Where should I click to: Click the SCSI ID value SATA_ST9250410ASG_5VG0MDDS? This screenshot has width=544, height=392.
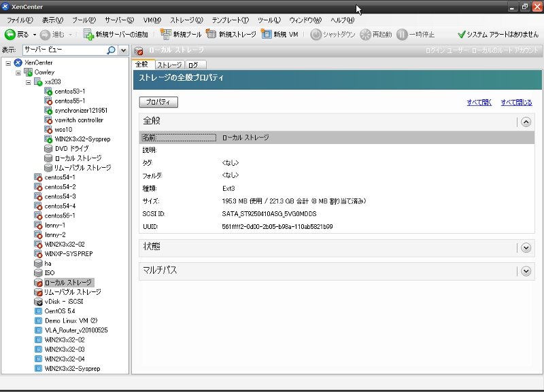pos(269,214)
